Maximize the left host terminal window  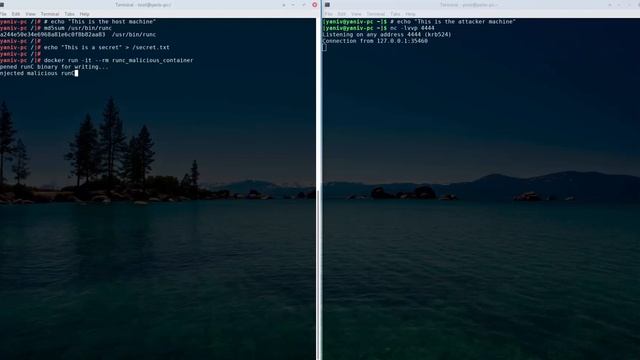(x=304, y=5)
